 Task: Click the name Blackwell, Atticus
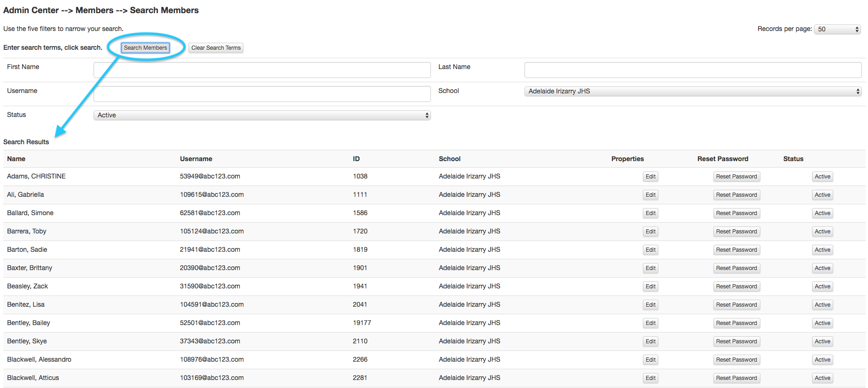click(x=33, y=378)
